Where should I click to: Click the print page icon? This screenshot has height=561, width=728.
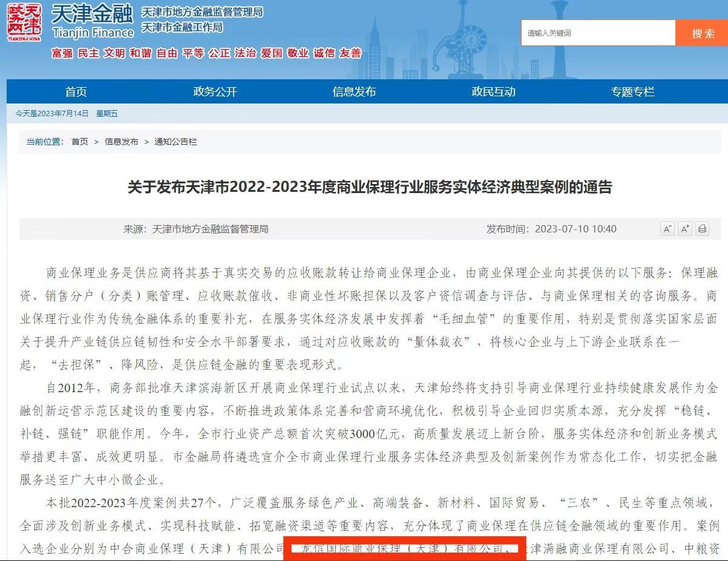coord(702,229)
